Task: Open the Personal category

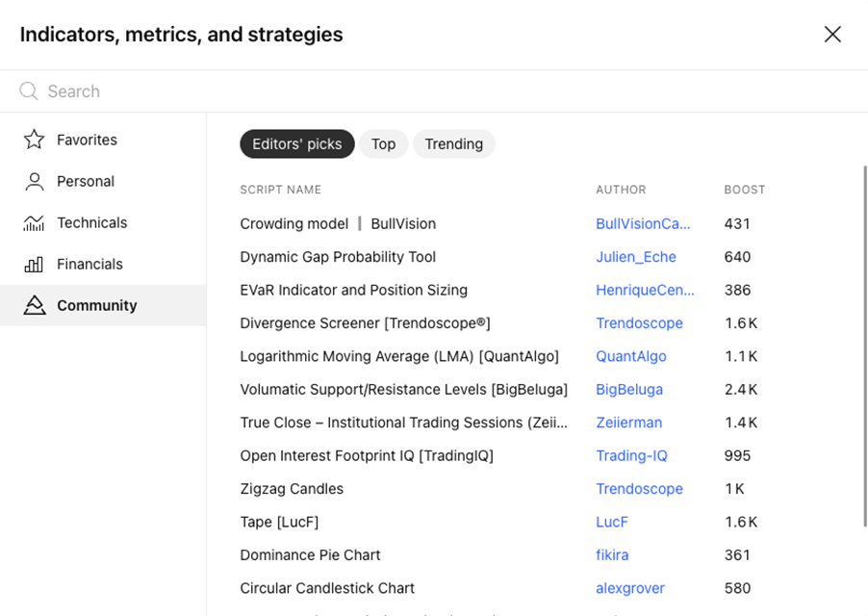Action: click(x=103, y=181)
